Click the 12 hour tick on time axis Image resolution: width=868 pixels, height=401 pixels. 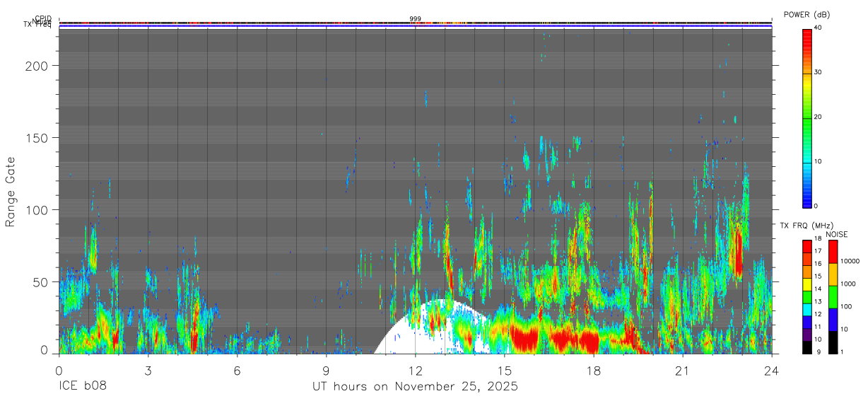coord(416,370)
